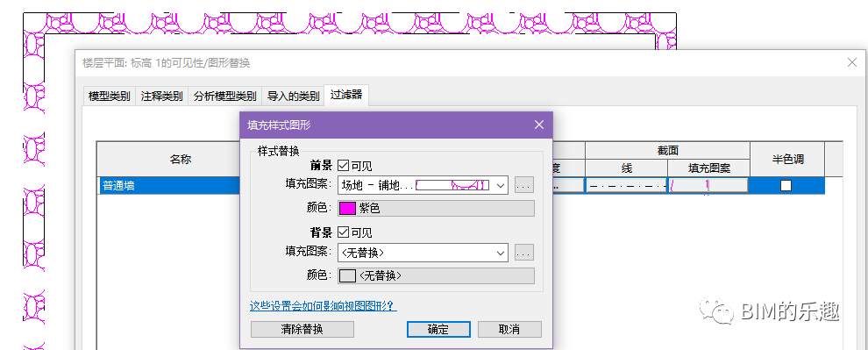868x350 pixels.
Task: Confirm with 确定 button
Action: [438, 330]
